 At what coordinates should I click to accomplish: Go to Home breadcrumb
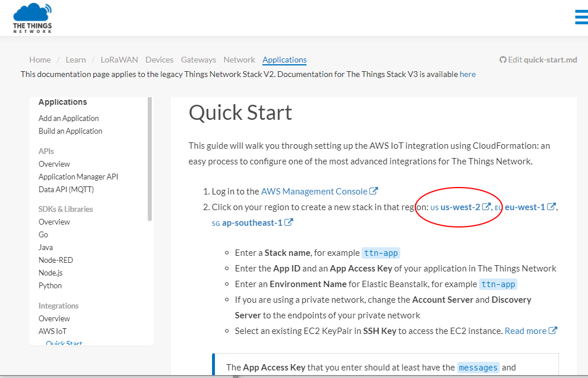tap(40, 60)
